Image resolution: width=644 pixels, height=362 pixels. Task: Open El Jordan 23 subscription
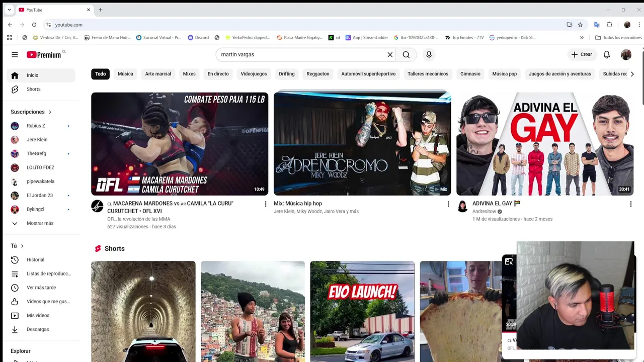click(x=41, y=195)
